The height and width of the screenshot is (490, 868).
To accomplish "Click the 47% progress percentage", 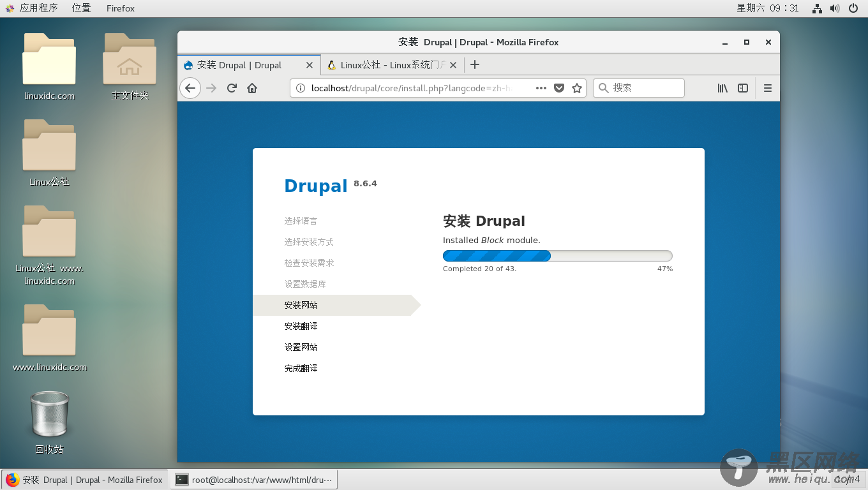I will [x=665, y=269].
